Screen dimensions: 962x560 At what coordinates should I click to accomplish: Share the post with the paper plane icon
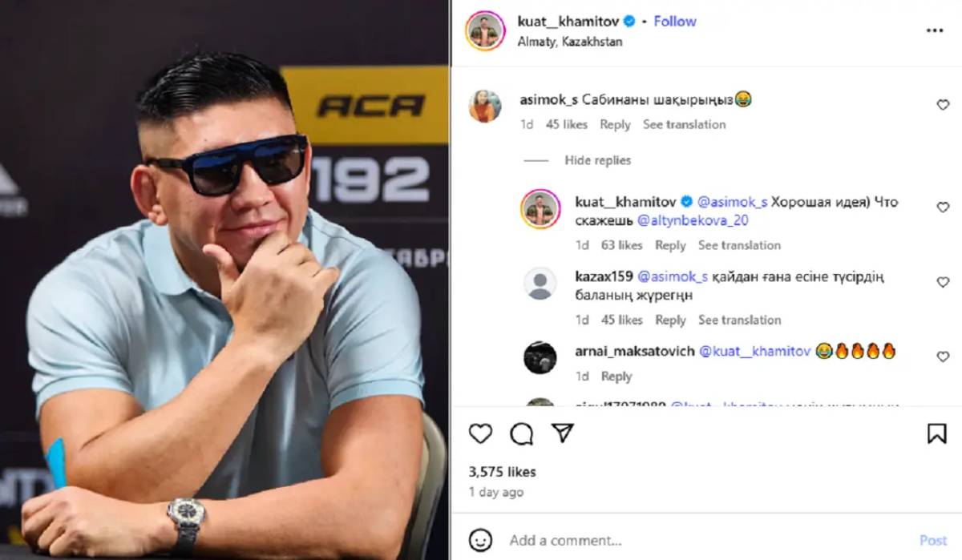(564, 433)
